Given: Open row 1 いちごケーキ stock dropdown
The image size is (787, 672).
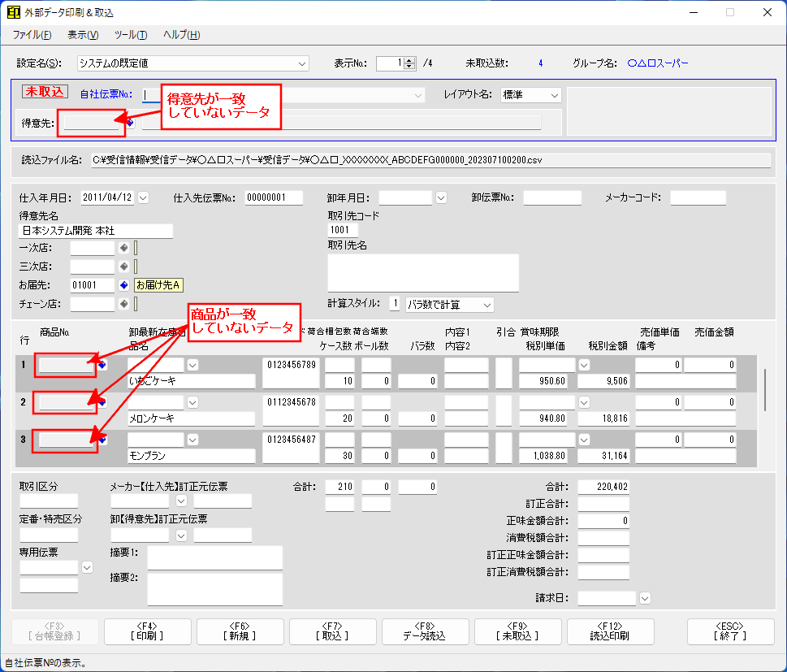Looking at the screenshot, I should pos(192,365).
